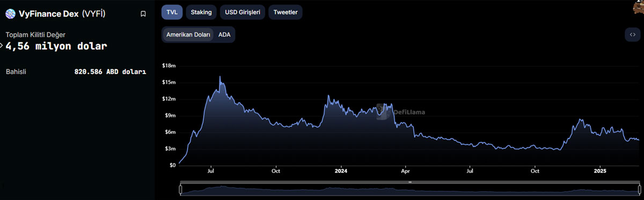Image resolution: width=644 pixels, height=200 pixels.
Task: Click the 2025 axis label
Action: click(x=601, y=172)
